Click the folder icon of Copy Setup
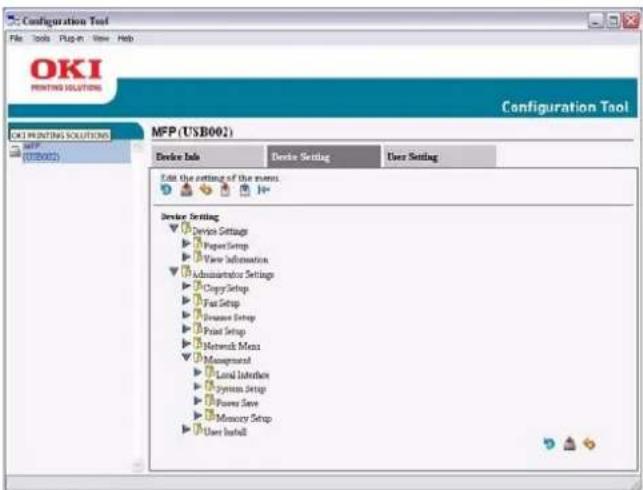This screenshot has height=490, width=643. click(198, 286)
